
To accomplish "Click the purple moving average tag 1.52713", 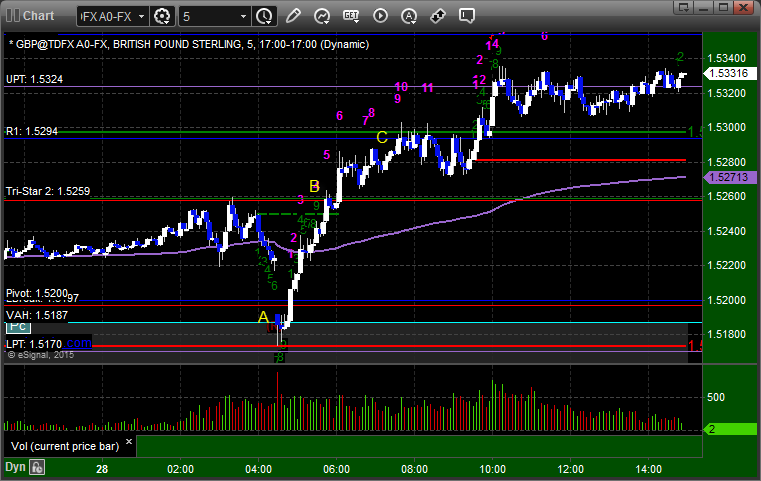I will coord(729,177).
